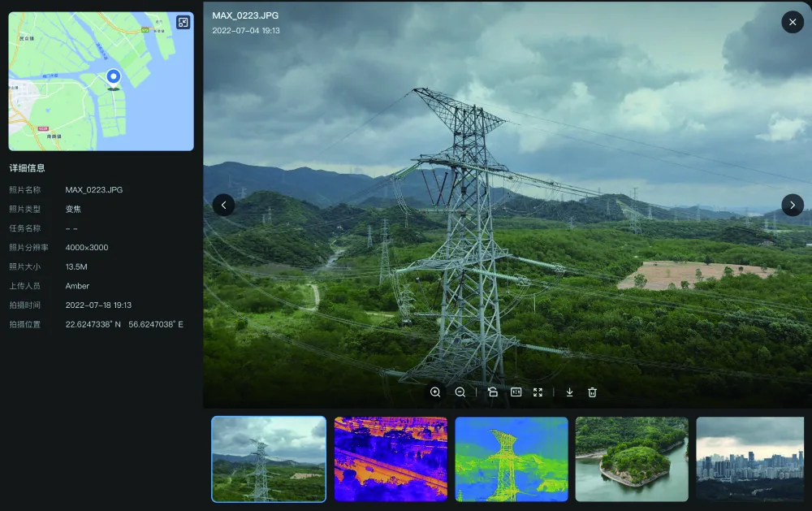Select the power tower thumbnail
Image resolution: width=812 pixels, height=511 pixels.
tap(269, 459)
